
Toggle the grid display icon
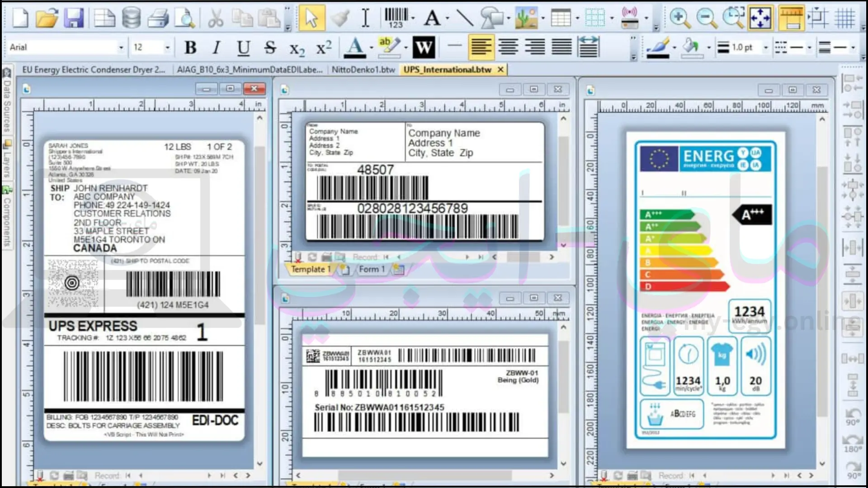coord(844,18)
